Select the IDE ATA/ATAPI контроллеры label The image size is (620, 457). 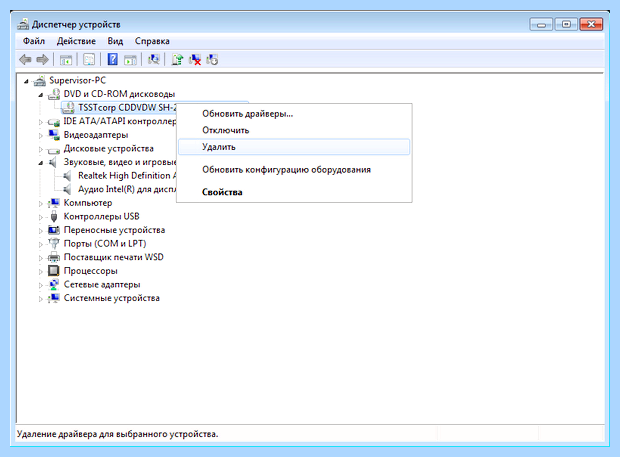[120, 121]
